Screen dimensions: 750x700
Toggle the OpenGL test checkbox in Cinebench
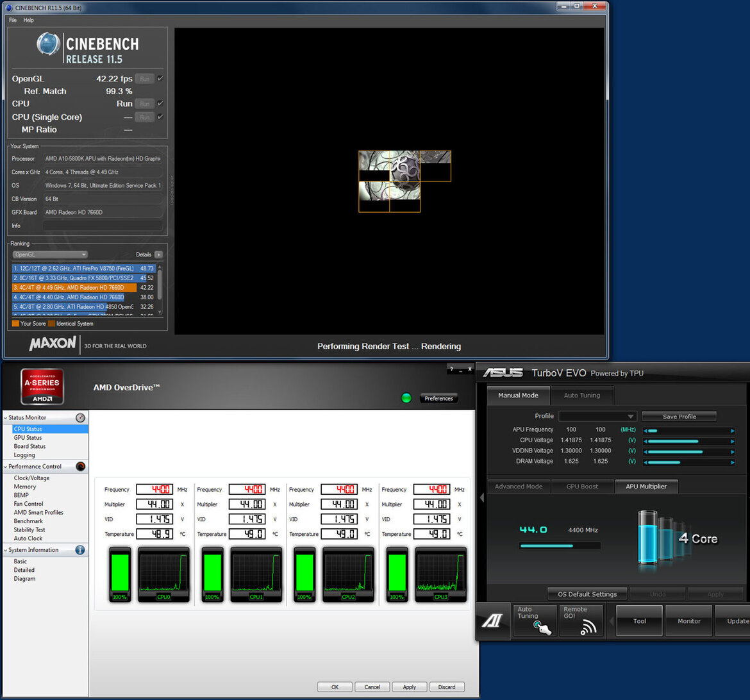tap(160, 78)
